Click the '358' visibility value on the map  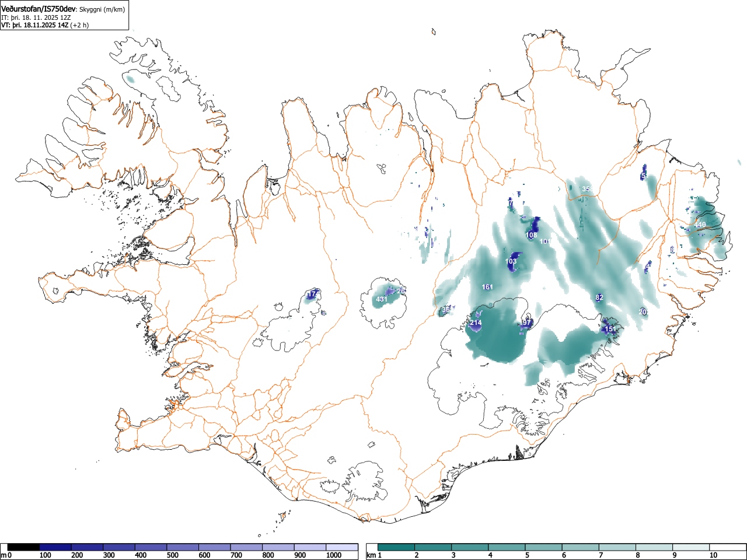click(588, 190)
